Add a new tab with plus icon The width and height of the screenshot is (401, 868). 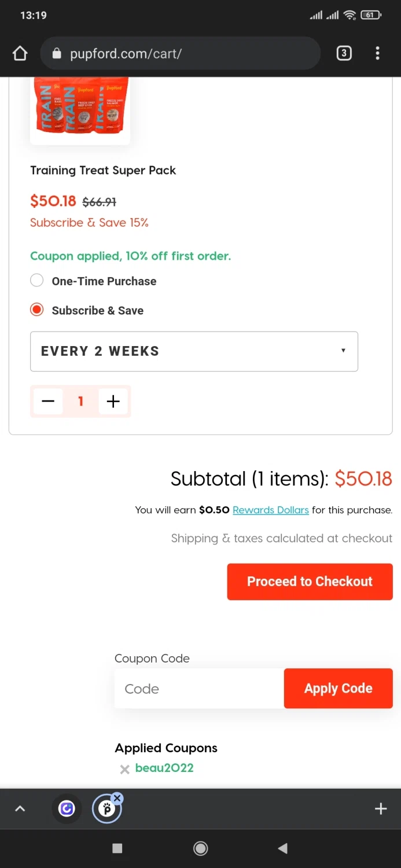point(380,809)
